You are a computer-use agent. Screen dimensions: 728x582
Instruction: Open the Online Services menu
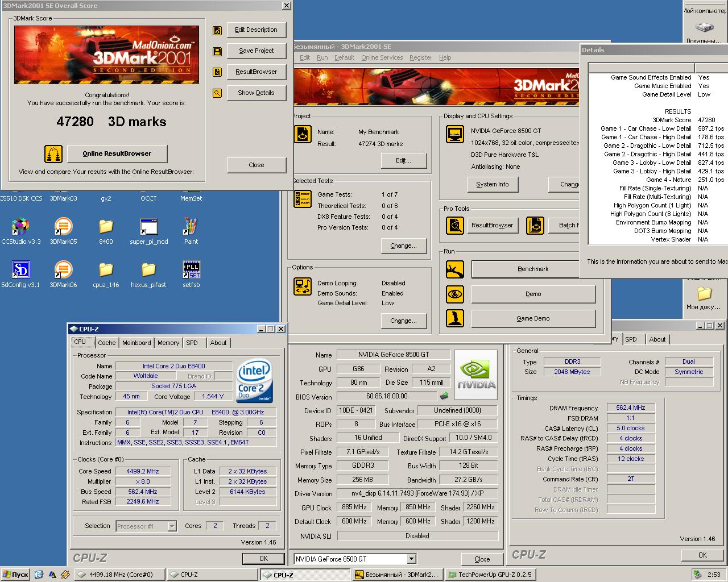382,57
